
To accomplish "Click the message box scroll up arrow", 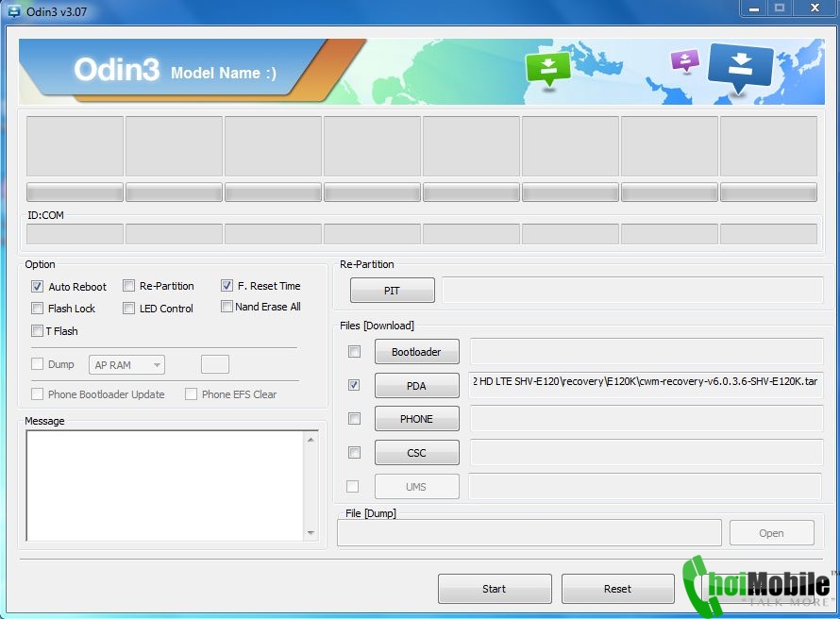I will coord(311,440).
